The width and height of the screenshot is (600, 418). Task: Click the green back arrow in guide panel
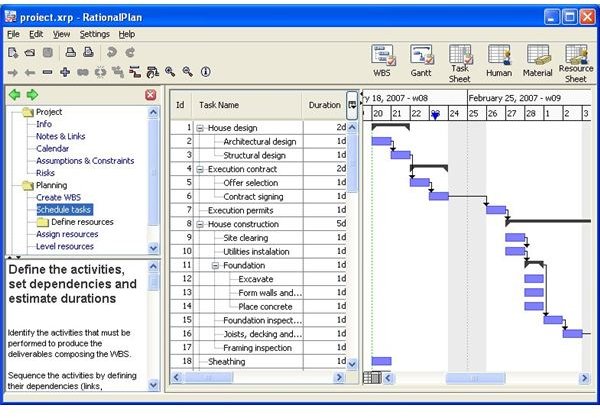[x=15, y=95]
